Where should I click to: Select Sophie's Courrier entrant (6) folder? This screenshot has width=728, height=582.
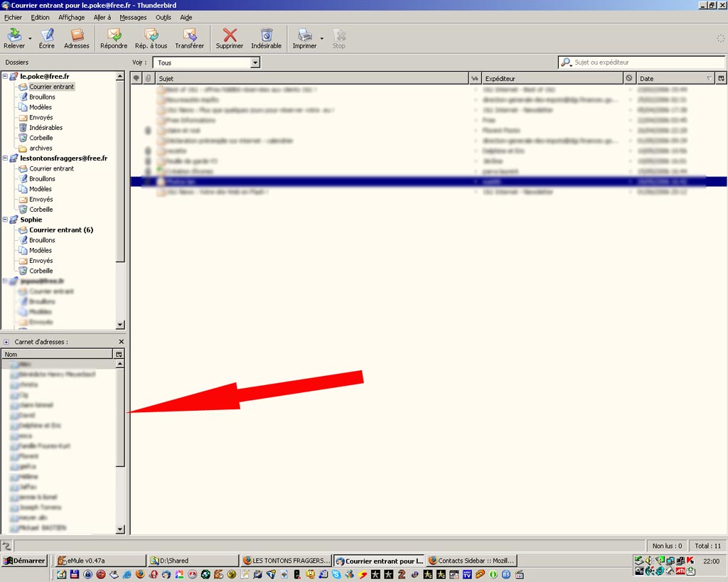60,230
